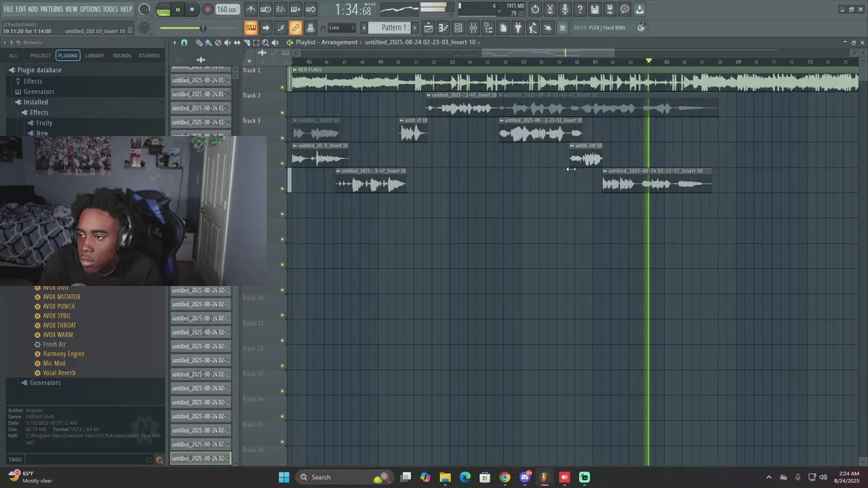The width and height of the screenshot is (868, 488).
Task: Open File Explorer from taskbar
Action: (445, 477)
